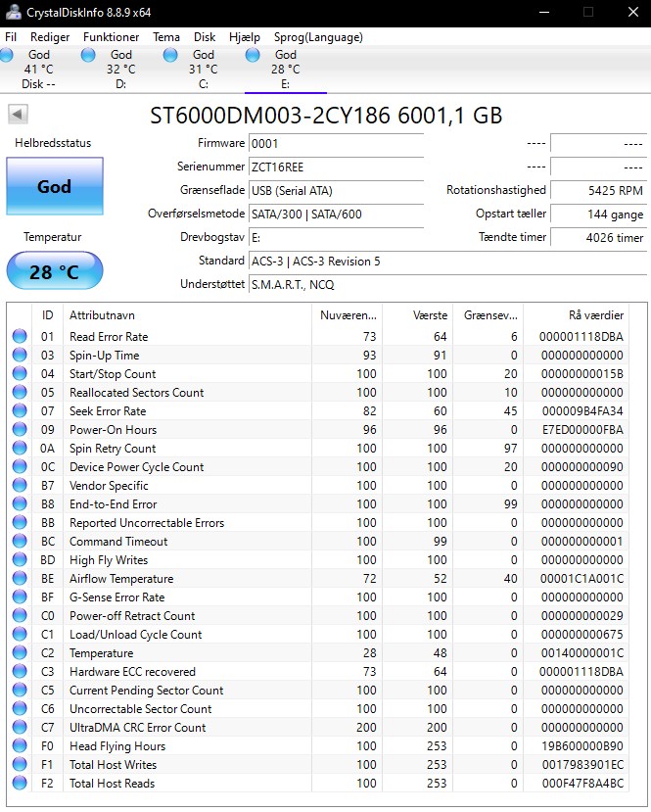
Task: Click status orb for UltraDMA CRC Error Count
Action: tap(20, 727)
